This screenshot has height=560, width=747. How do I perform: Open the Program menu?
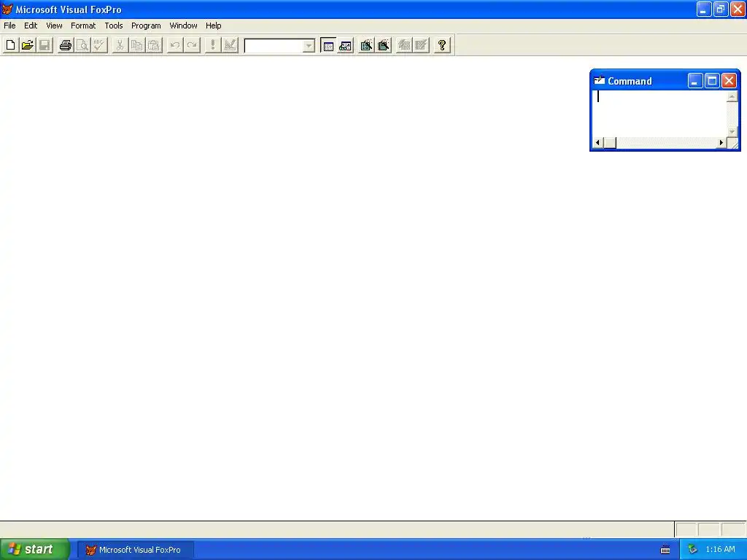pos(146,26)
